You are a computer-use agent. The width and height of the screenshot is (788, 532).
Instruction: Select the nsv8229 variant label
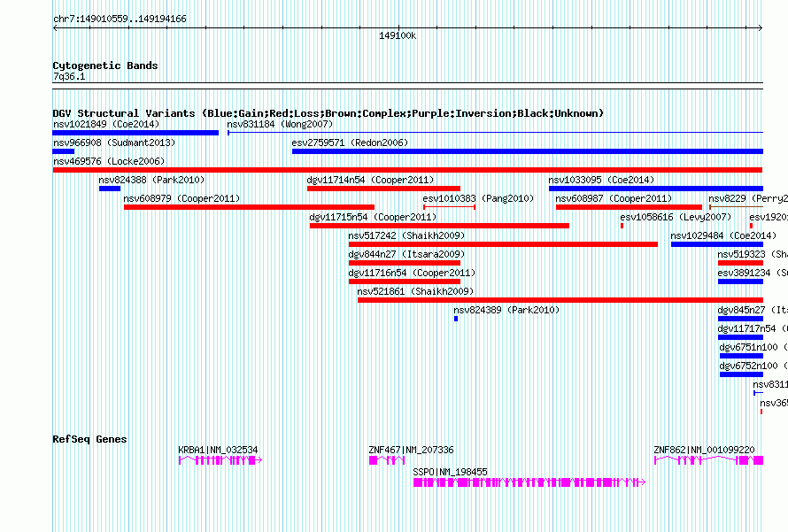click(x=748, y=198)
